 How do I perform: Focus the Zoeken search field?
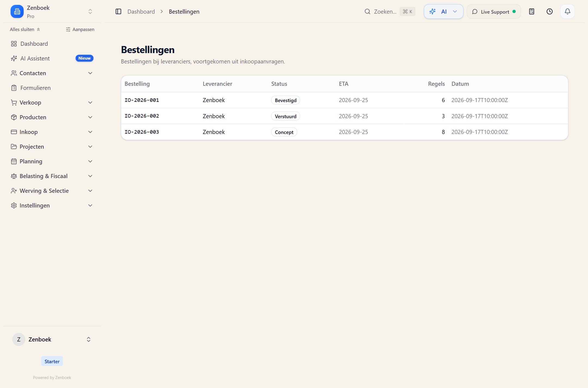coord(390,11)
